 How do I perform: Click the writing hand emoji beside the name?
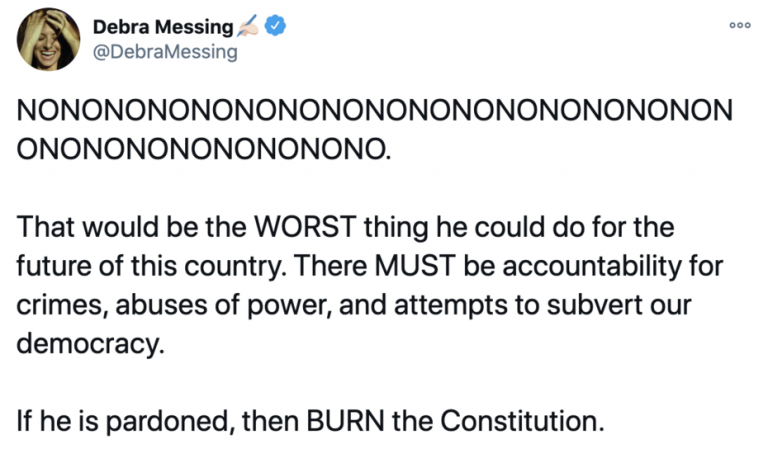[248, 27]
